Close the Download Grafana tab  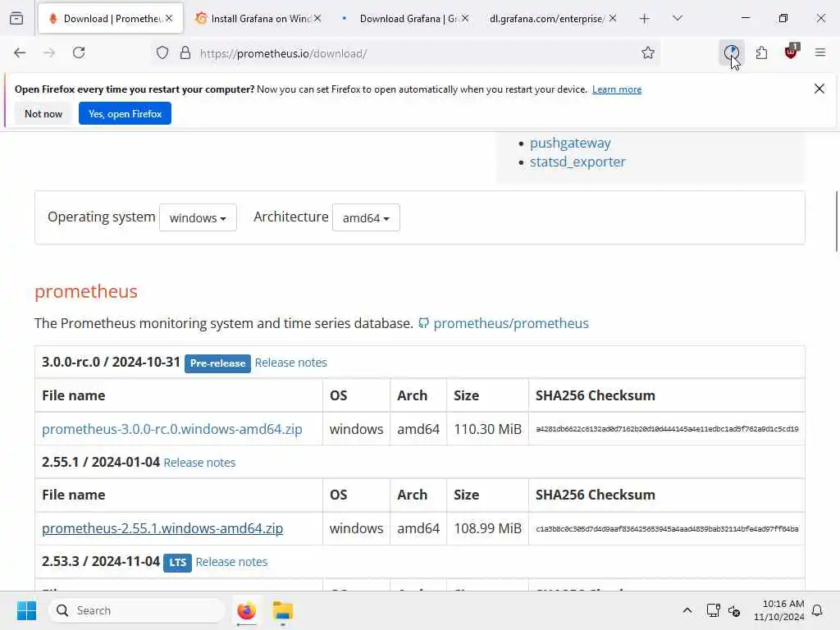click(465, 18)
